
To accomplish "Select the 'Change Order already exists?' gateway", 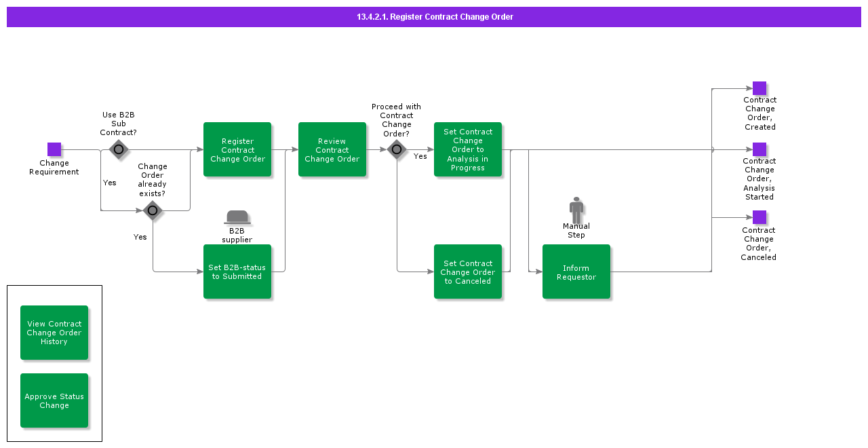I will coord(153,210).
